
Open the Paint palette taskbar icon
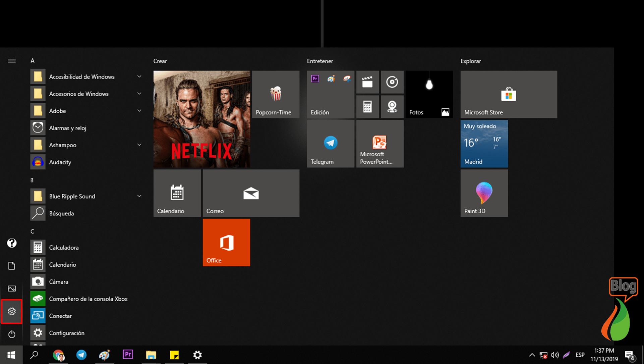tap(105, 355)
